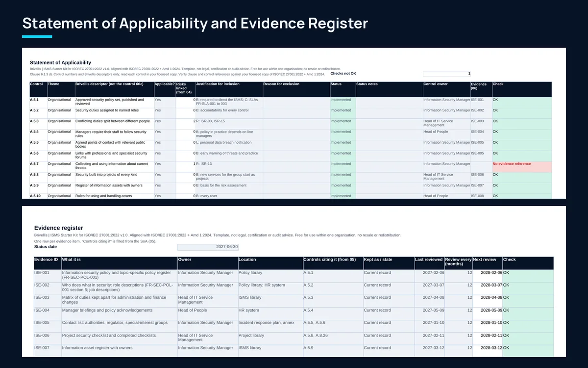Screen dimensions: 588x368
Task: Click the 'Reason for exclusion' column header
Action: pyautogui.click(x=296, y=89)
